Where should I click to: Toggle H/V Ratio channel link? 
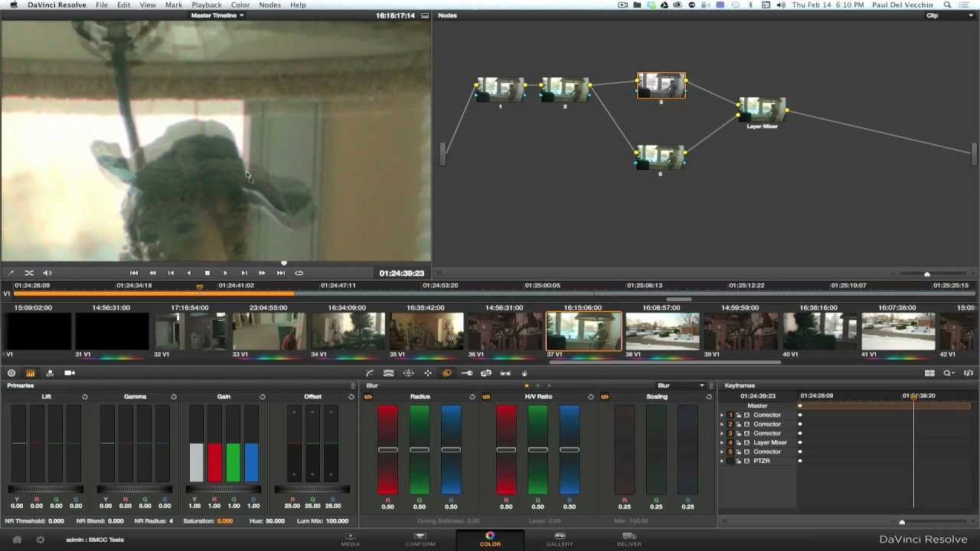point(486,396)
